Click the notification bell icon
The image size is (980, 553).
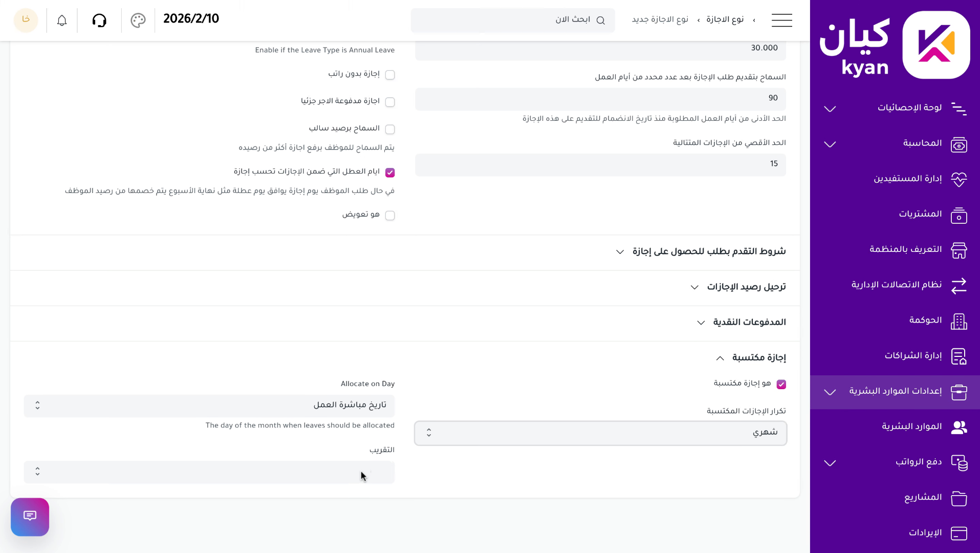pos(62,20)
